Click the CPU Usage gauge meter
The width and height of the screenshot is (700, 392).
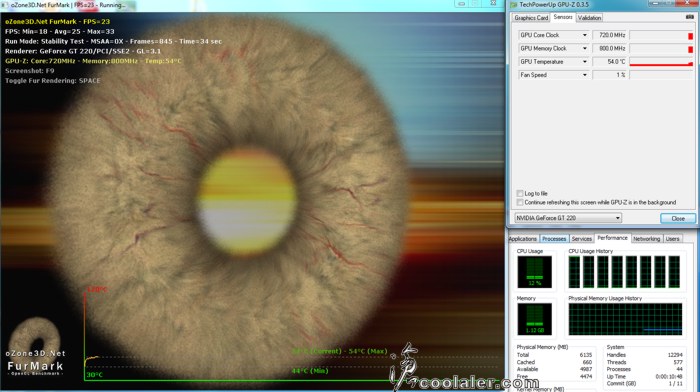[534, 272]
